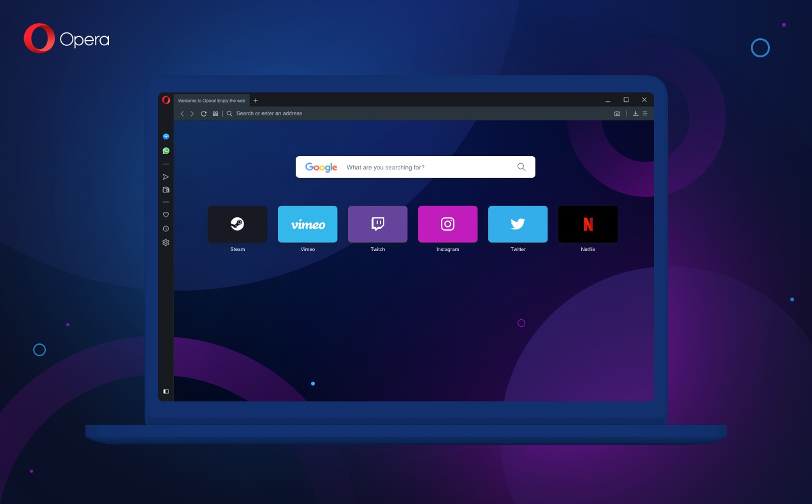
Task: Click the Vimeo label text
Action: click(x=308, y=250)
